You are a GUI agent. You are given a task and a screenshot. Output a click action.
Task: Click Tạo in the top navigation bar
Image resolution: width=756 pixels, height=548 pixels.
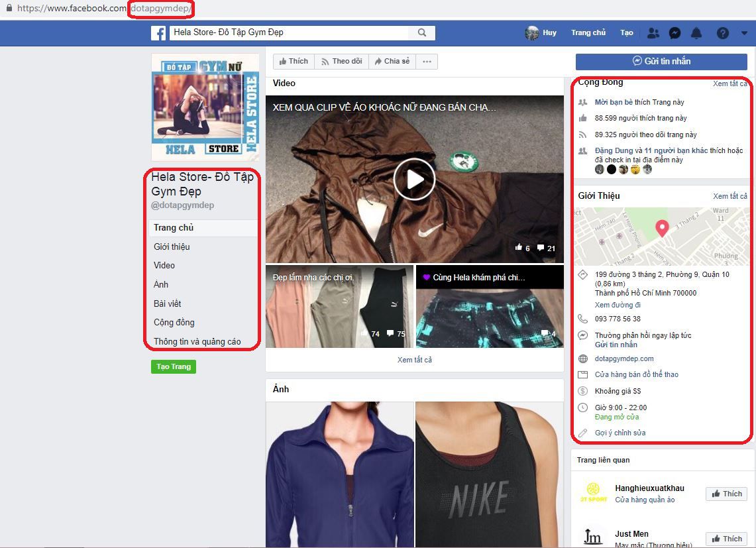click(x=627, y=33)
